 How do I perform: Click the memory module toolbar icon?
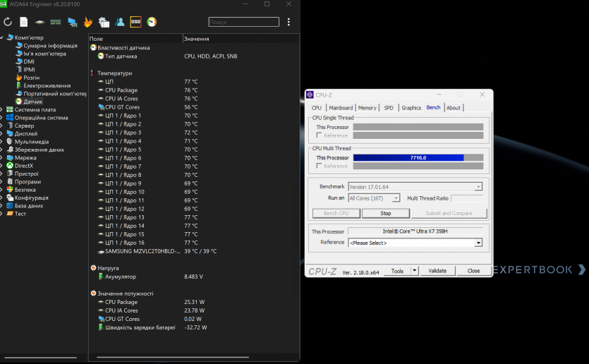tap(56, 22)
